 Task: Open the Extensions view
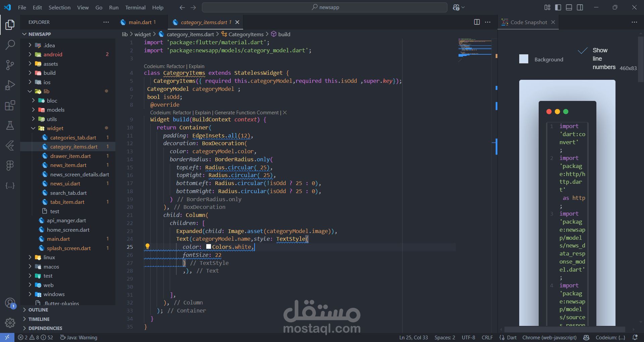tap(10, 105)
